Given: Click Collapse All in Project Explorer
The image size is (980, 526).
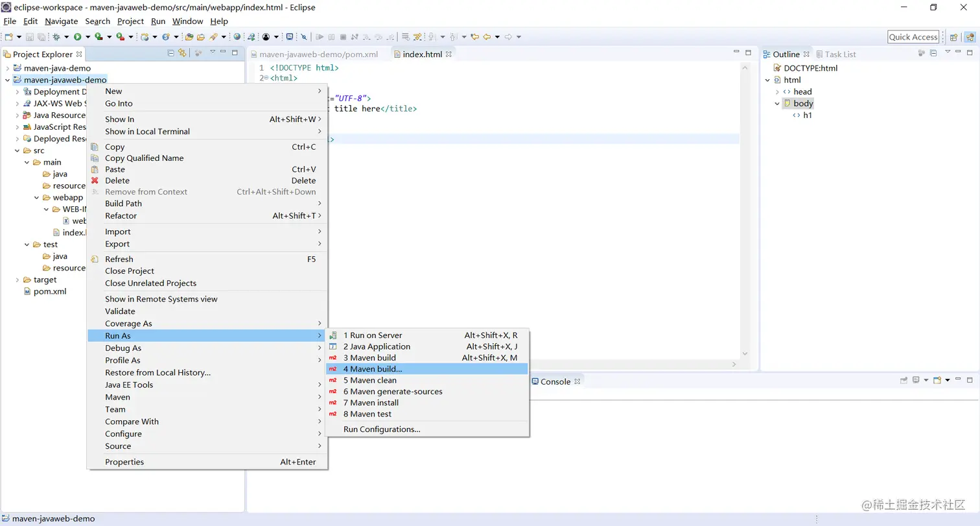Looking at the screenshot, I should point(171,53).
